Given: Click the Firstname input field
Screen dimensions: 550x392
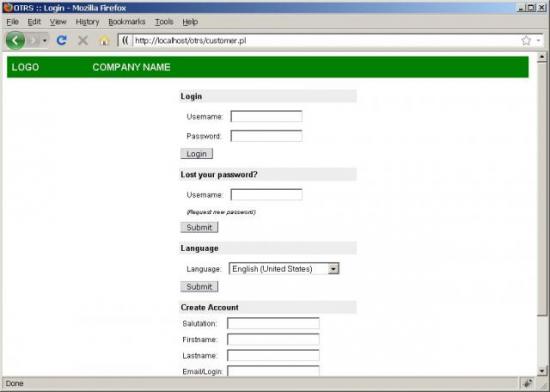Looking at the screenshot, I should click(273, 339).
